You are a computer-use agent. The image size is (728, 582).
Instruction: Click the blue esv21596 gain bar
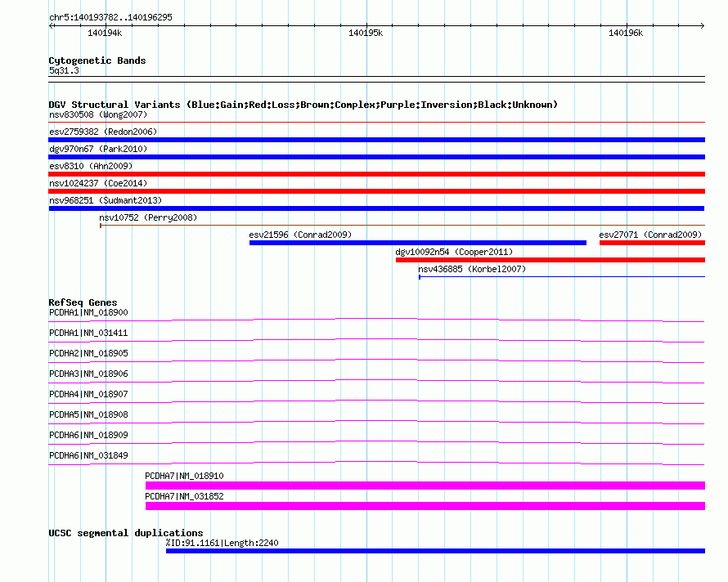click(x=418, y=243)
